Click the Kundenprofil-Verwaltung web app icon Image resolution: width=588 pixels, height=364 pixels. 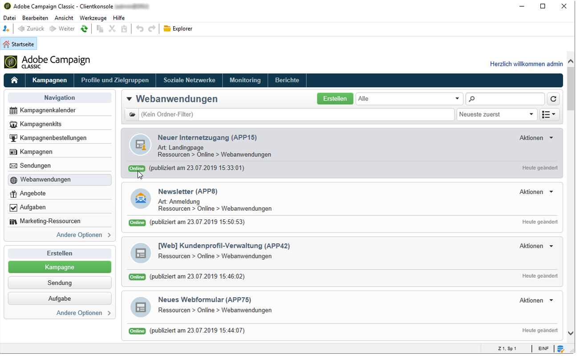tap(141, 253)
